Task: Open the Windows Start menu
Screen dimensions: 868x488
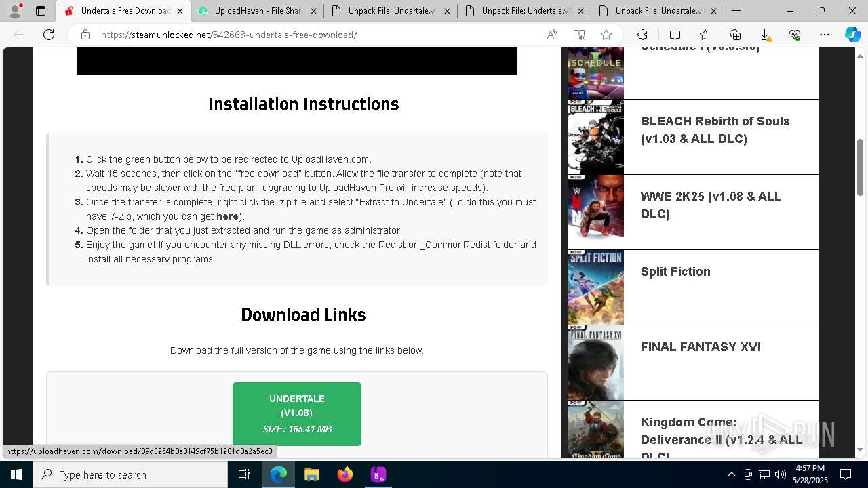Action: click(x=16, y=474)
